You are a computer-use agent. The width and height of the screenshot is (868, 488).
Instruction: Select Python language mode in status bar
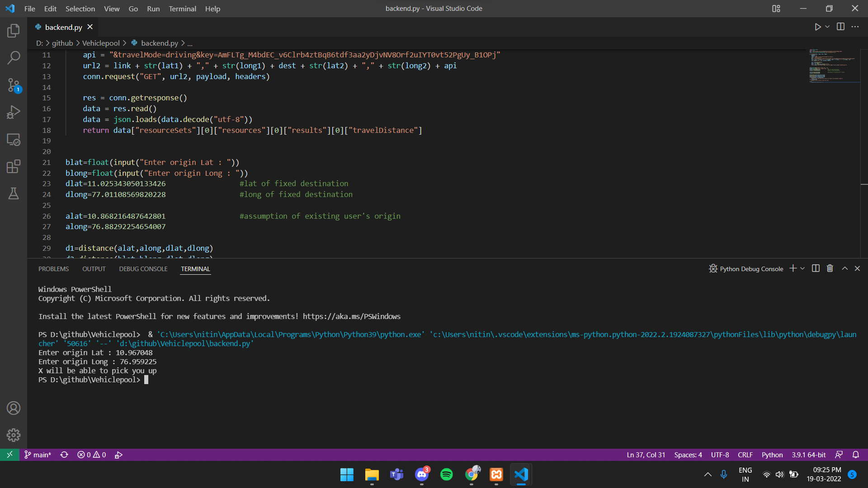772,455
